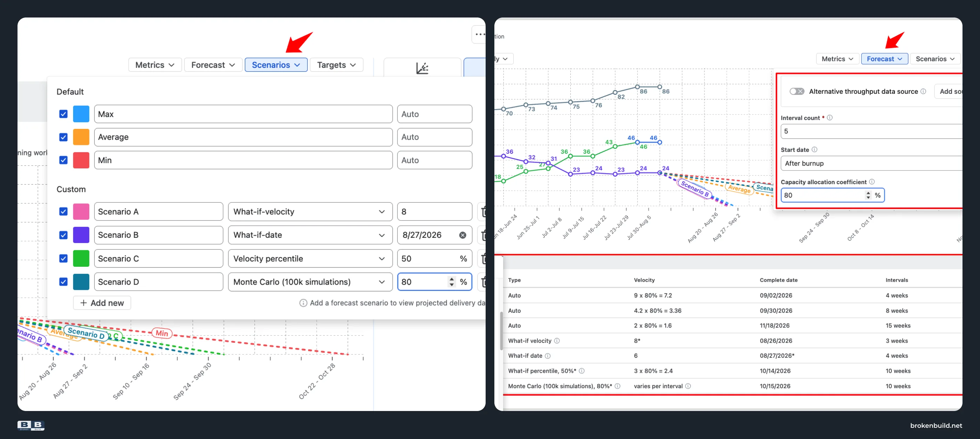Uncheck the Max scenario checkbox

click(x=63, y=114)
